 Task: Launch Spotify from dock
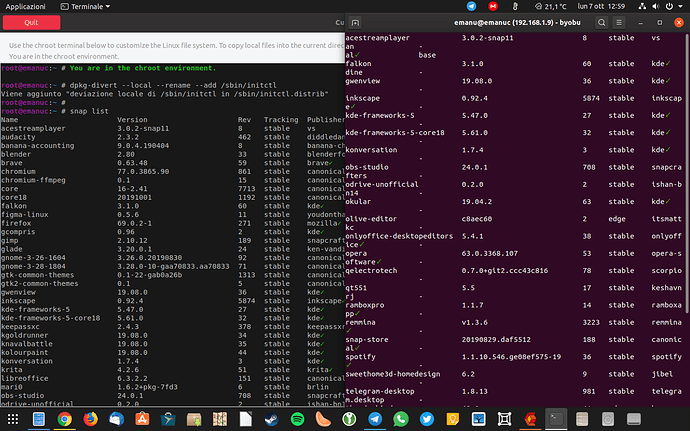(x=297, y=419)
